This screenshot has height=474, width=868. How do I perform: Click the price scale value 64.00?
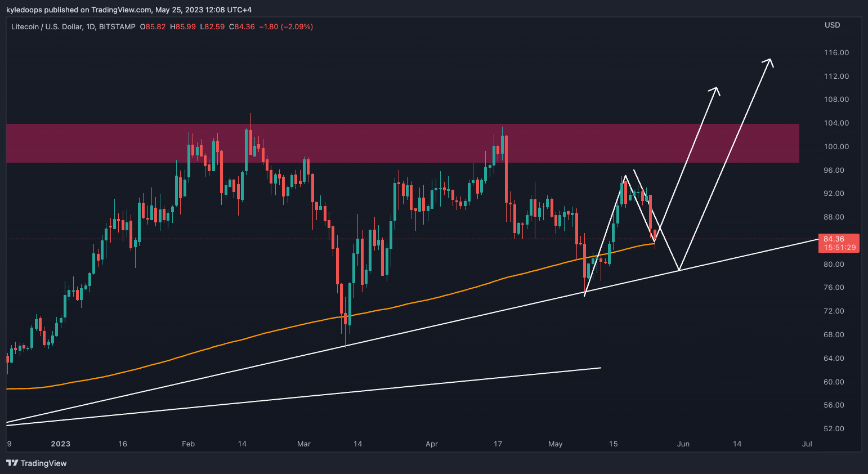coord(834,358)
